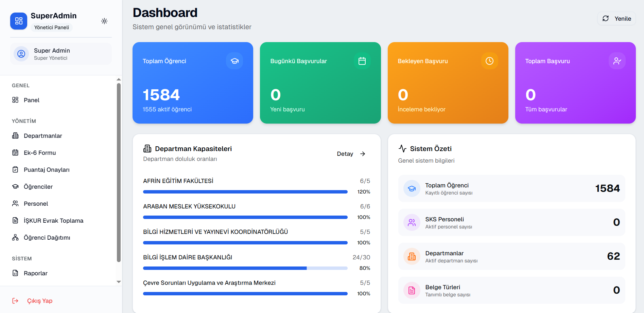Click the refresh icon on the Yenile button
The height and width of the screenshot is (313, 644).
pos(606,19)
